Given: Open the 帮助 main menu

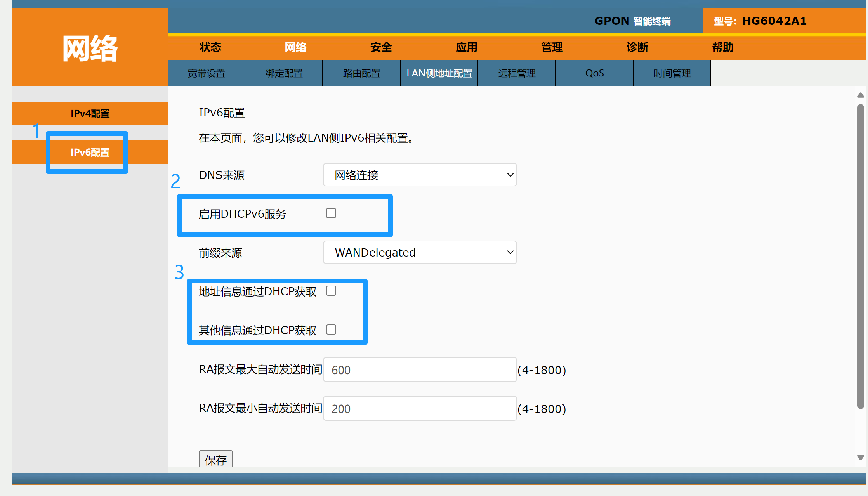Looking at the screenshot, I should [x=722, y=47].
